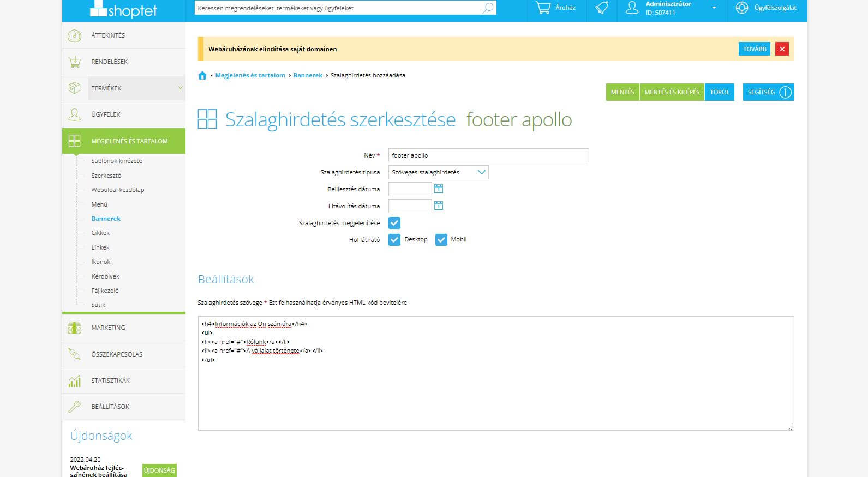Viewport: 868px width, 477px height.
Task: Click the Megjelenés és tartalom grid icon
Action: [74, 141]
